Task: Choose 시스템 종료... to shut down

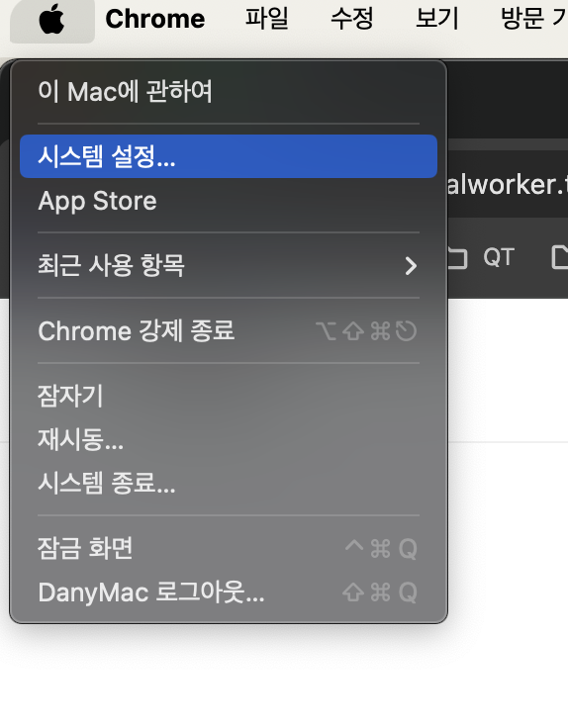Action: point(229,484)
